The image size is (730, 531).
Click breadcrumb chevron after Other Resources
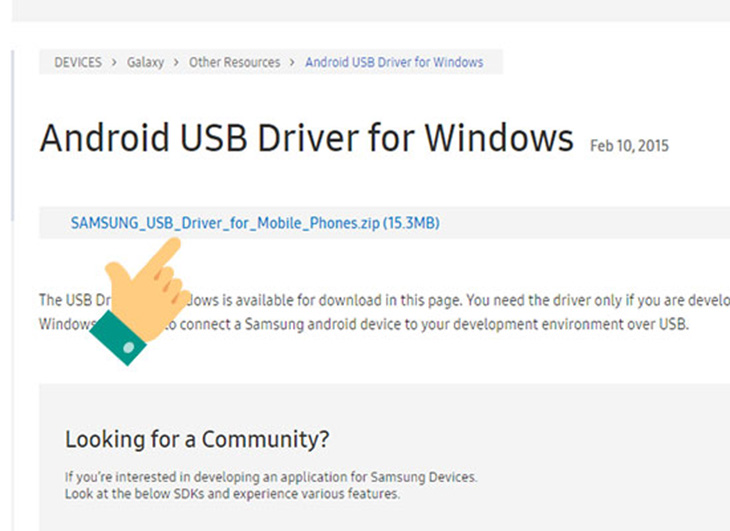pos(292,62)
